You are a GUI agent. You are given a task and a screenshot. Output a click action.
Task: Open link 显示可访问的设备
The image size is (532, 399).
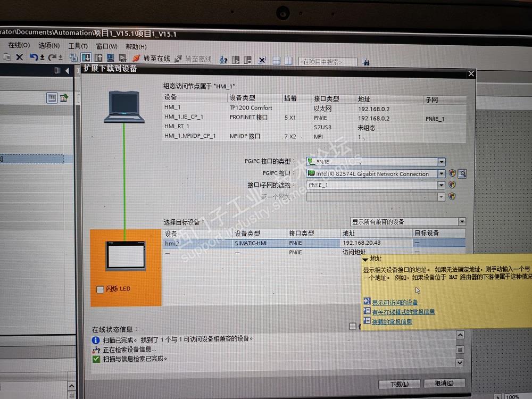pyautogui.click(x=395, y=302)
